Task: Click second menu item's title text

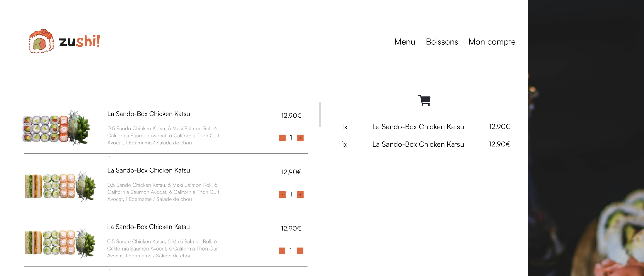Action: coord(149,170)
